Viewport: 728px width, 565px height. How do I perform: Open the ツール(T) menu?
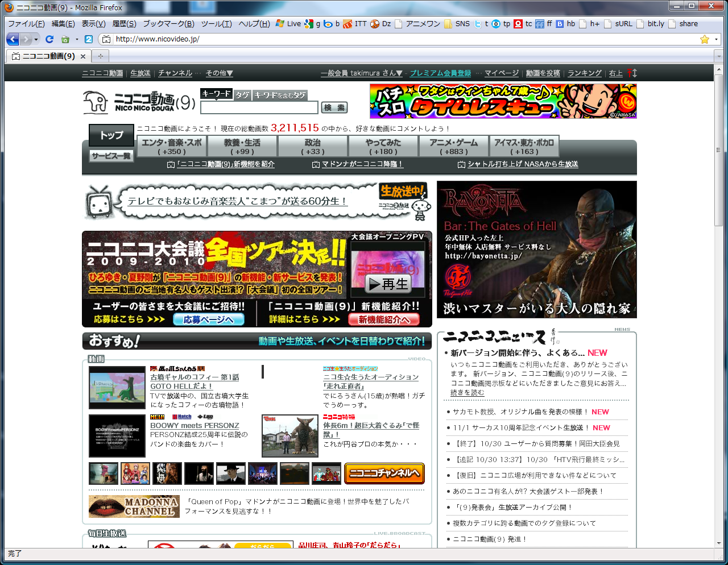pyautogui.click(x=216, y=24)
